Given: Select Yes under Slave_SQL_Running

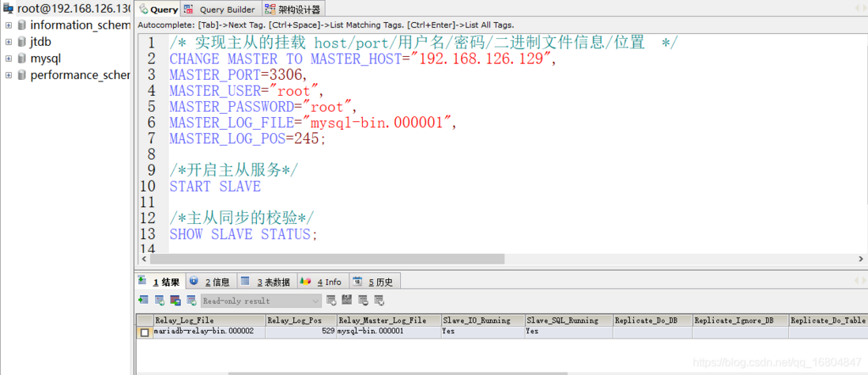Looking at the screenshot, I should [x=569, y=331].
